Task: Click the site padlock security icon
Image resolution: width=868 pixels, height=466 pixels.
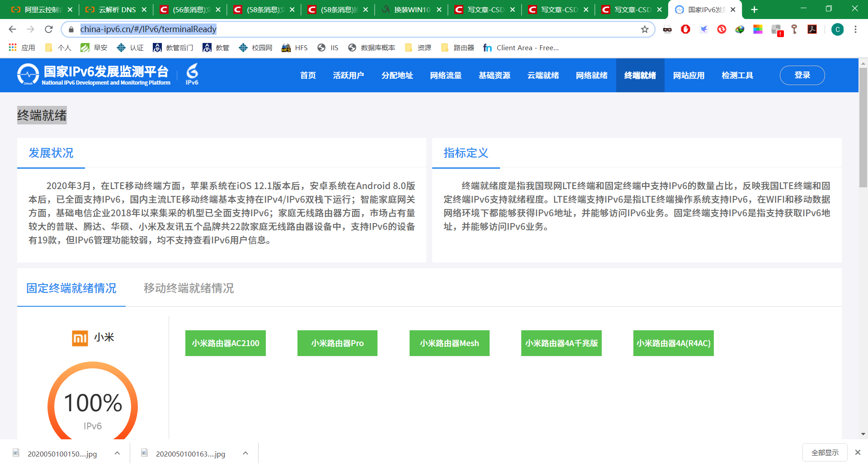Action: coord(71,29)
